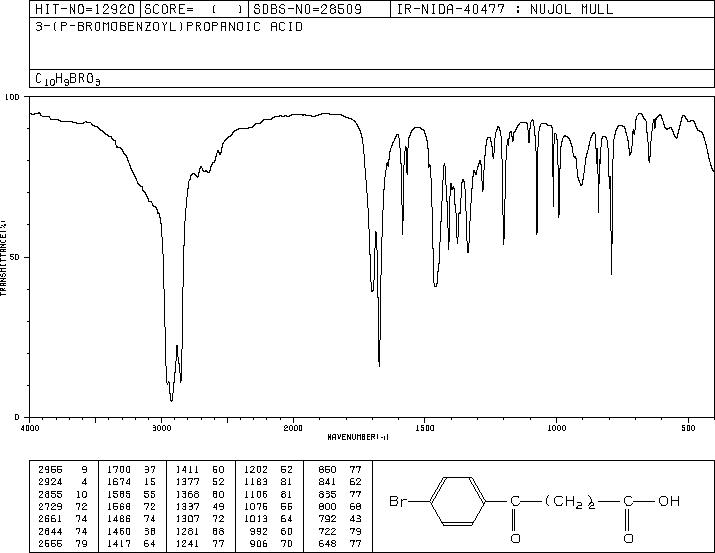Select the 1700 peak table entry
This screenshot has height=553, width=715.
click(x=131, y=470)
